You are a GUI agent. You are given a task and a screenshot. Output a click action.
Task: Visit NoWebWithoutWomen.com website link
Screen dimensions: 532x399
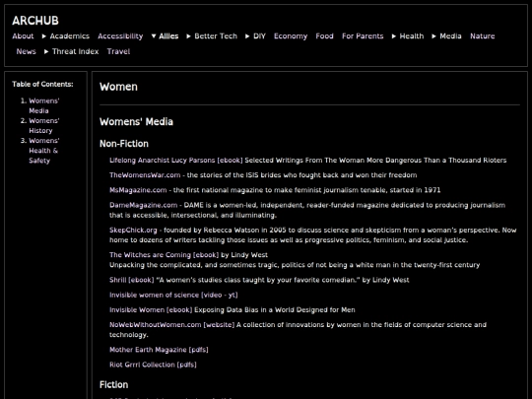(x=171, y=325)
